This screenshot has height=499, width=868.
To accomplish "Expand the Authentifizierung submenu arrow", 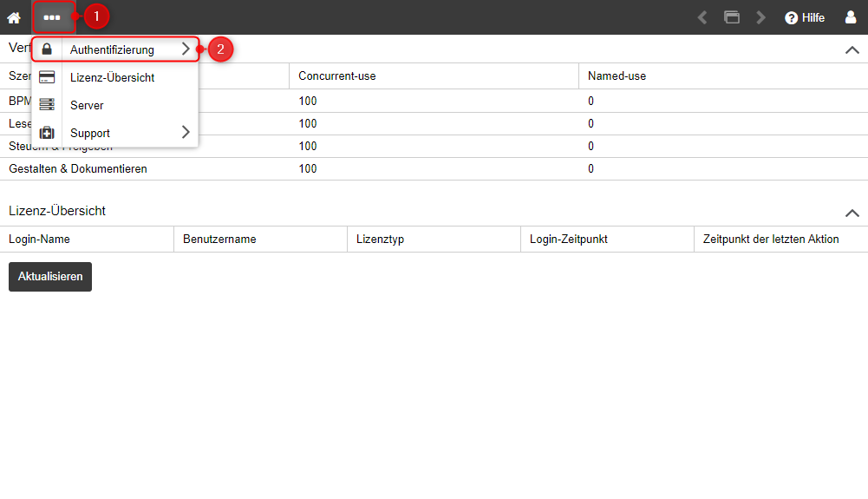I will pyautogui.click(x=186, y=49).
